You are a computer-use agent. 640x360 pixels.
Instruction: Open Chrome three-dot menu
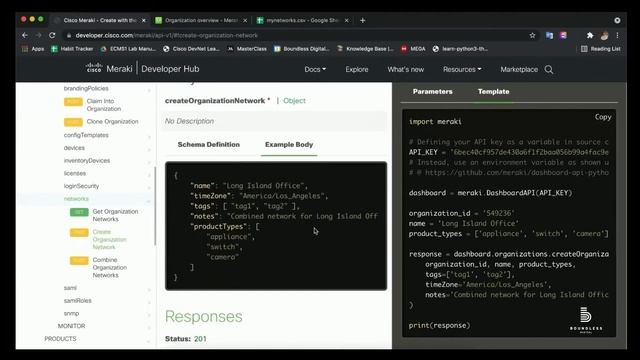618,36
